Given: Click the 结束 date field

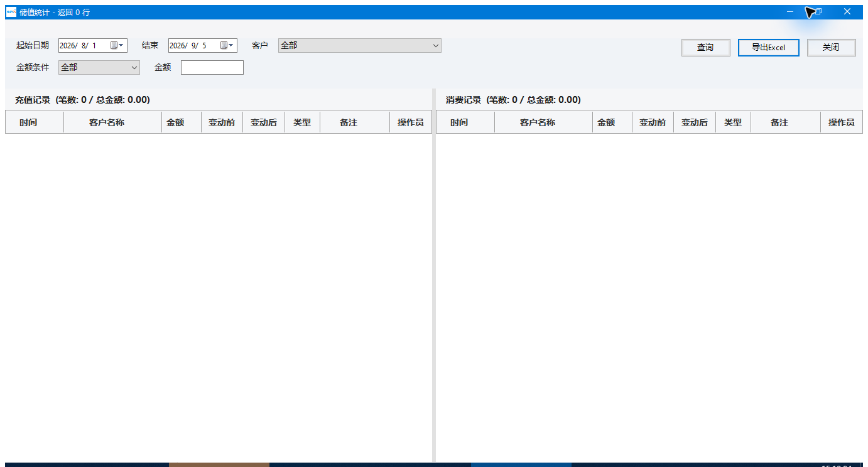Looking at the screenshot, I should [203, 45].
